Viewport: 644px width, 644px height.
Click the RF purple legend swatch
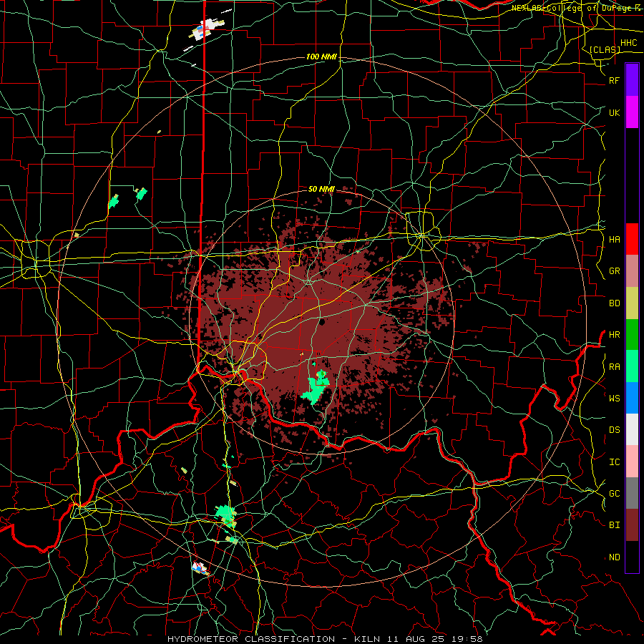point(632,80)
